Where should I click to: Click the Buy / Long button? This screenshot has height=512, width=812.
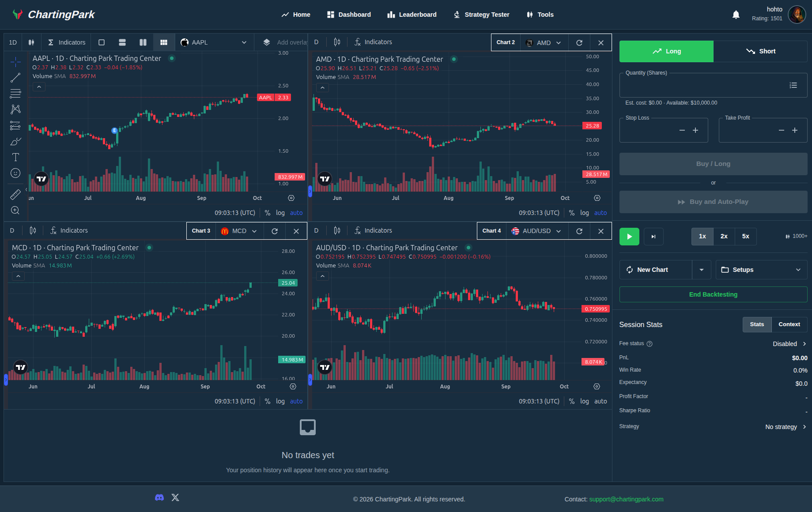point(713,164)
